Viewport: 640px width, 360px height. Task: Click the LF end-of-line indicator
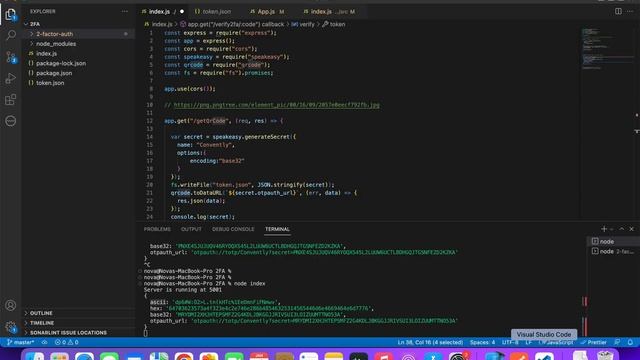click(x=529, y=342)
